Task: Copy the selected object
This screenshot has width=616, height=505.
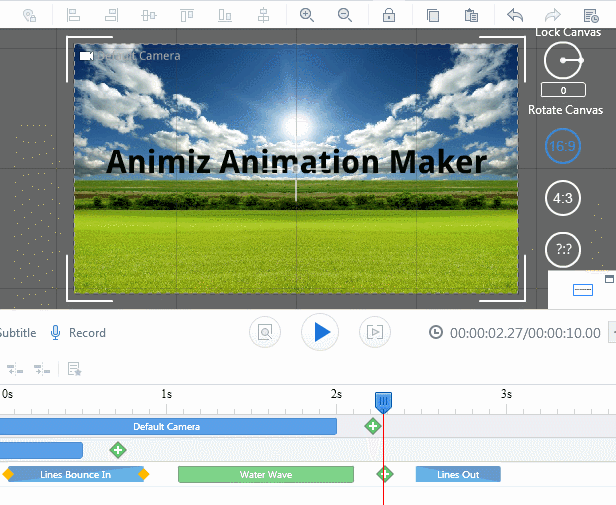Action: click(433, 16)
